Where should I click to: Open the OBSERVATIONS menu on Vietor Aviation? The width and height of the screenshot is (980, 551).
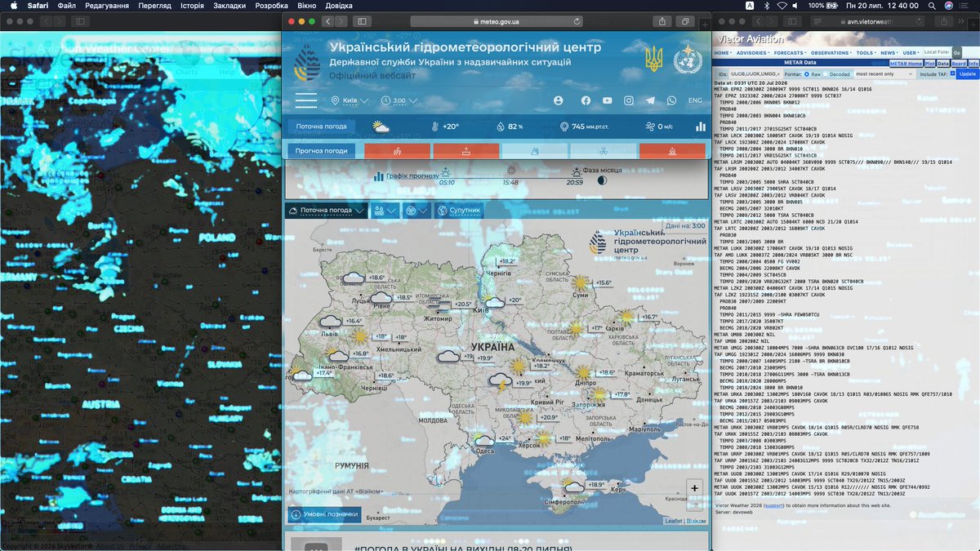pos(831,52)
